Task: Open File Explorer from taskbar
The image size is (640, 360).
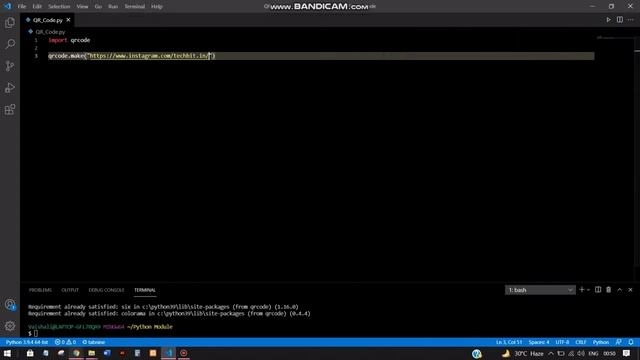Action: (91, 353)
